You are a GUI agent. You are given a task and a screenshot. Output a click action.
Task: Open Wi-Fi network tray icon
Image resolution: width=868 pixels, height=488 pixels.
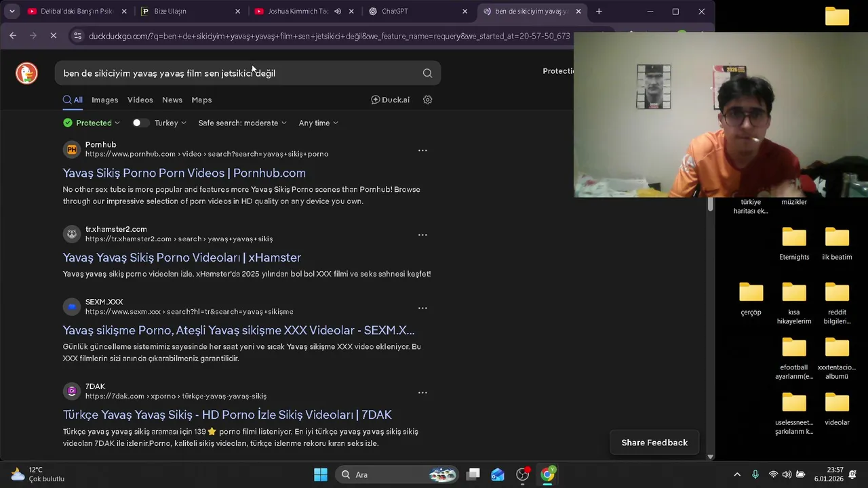coord(773,474)
